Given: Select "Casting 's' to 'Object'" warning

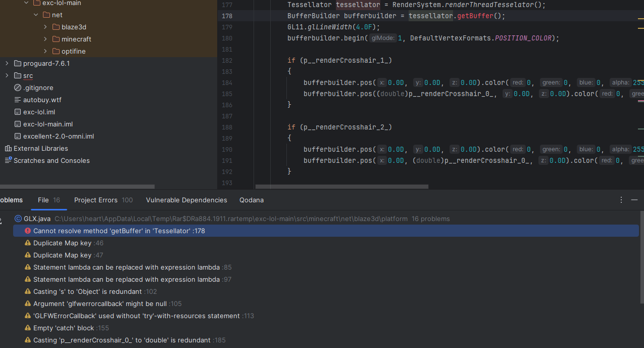Looking at the screenshot, I should (x=326, y=291).
